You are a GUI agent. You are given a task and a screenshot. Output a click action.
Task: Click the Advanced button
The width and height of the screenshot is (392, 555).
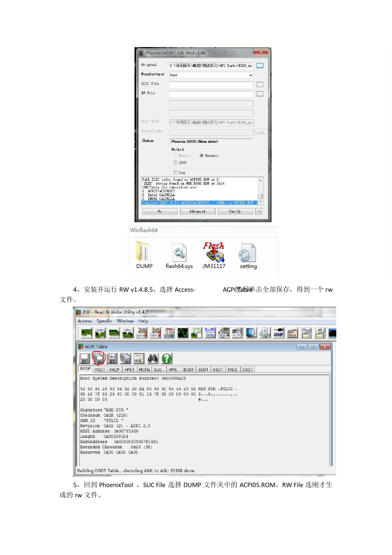coord(197,211)
